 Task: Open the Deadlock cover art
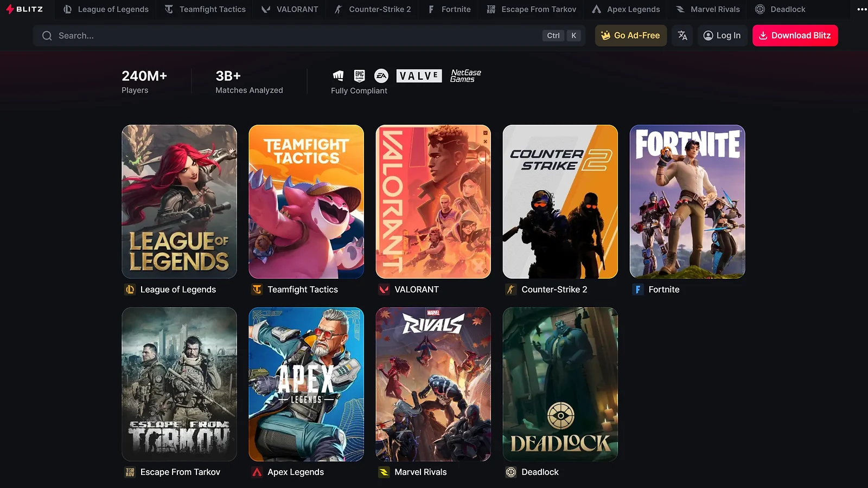560,384
